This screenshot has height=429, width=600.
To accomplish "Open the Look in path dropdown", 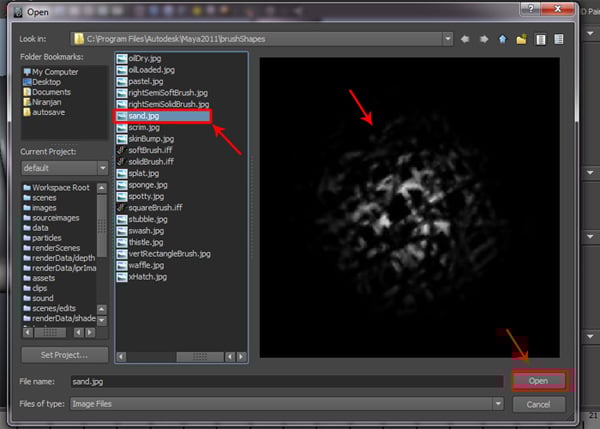I will pos(446,39).
